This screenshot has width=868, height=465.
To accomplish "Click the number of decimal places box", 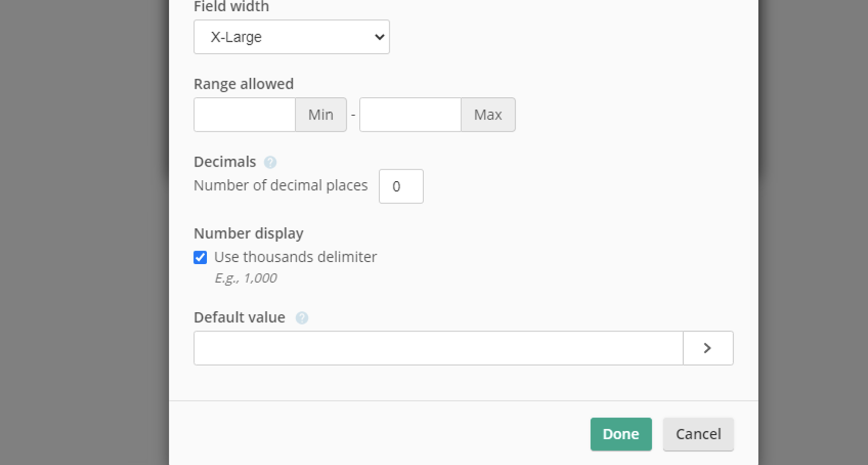I will (x=401, y=186).
